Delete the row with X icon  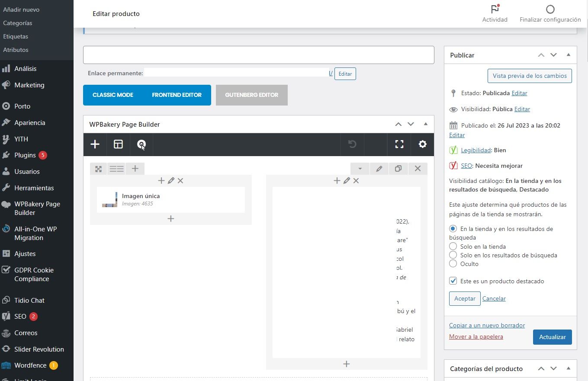418,169
